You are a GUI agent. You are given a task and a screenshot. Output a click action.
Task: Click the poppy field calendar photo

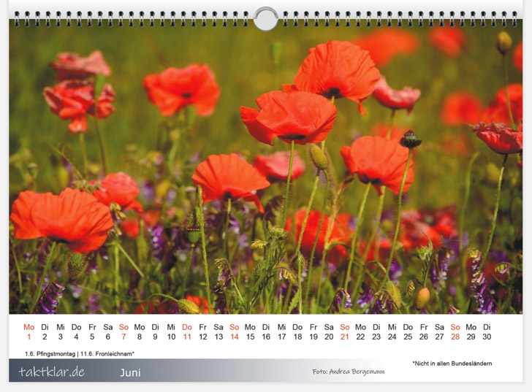click(x=266, y=166)
